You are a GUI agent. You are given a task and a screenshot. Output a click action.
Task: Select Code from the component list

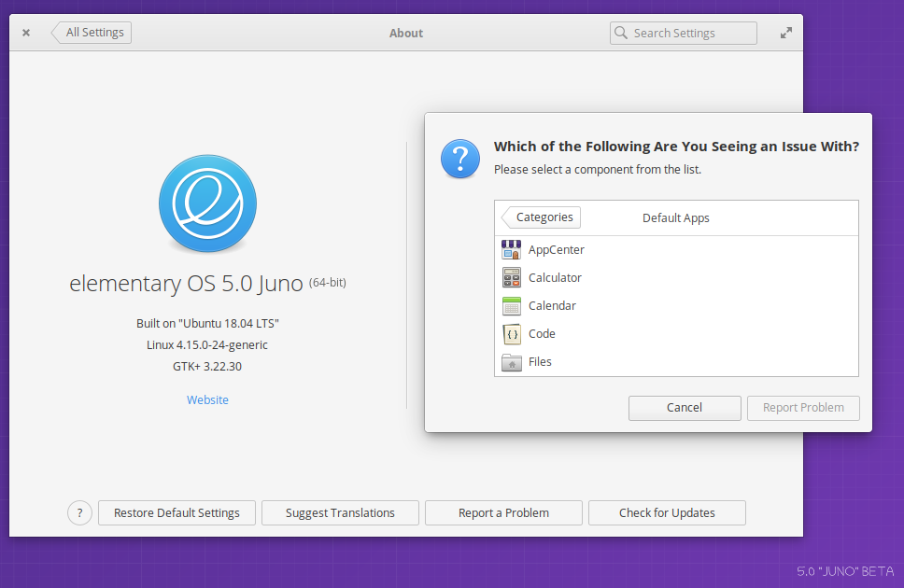coord(676,334)
